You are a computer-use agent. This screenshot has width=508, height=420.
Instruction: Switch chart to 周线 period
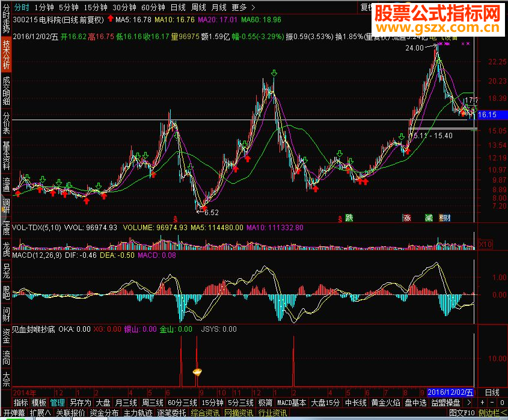pos(198,7)
